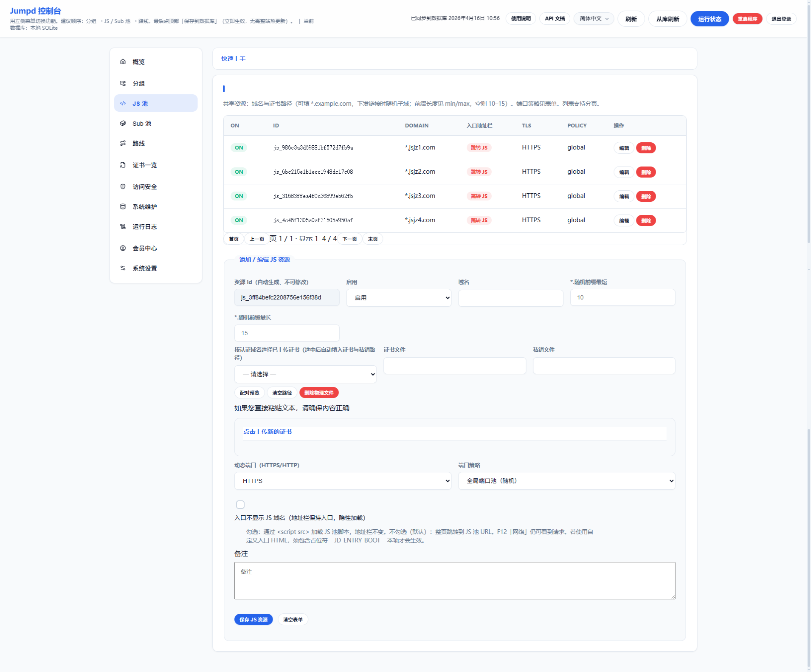The width and height of the screenshot is (811, 672).
Task: Click the 点击上传新的证书 link
Action: tap(268, 432)
